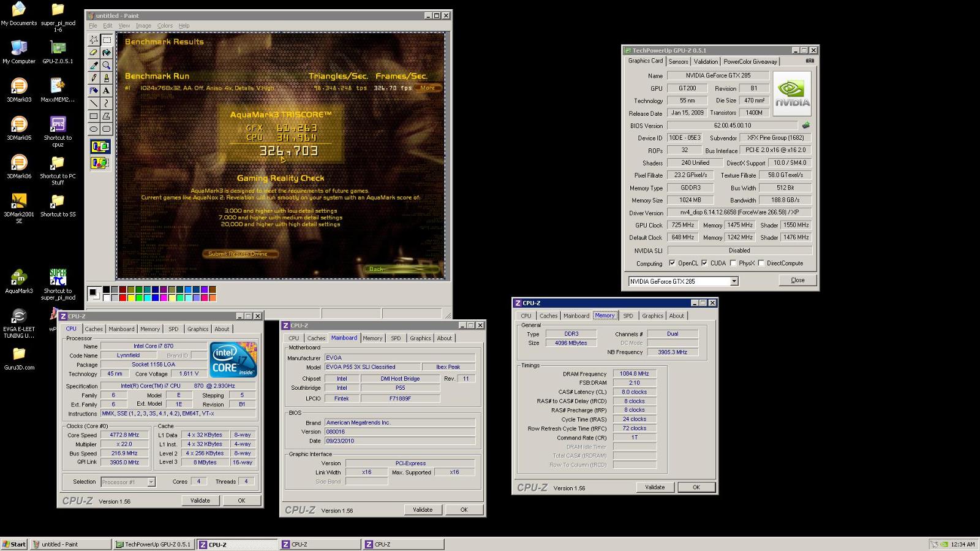The image size is (980, 551).
Task: Toggle the DirectCompute checkbox in GPU-Z
Action: coord(761,263)
